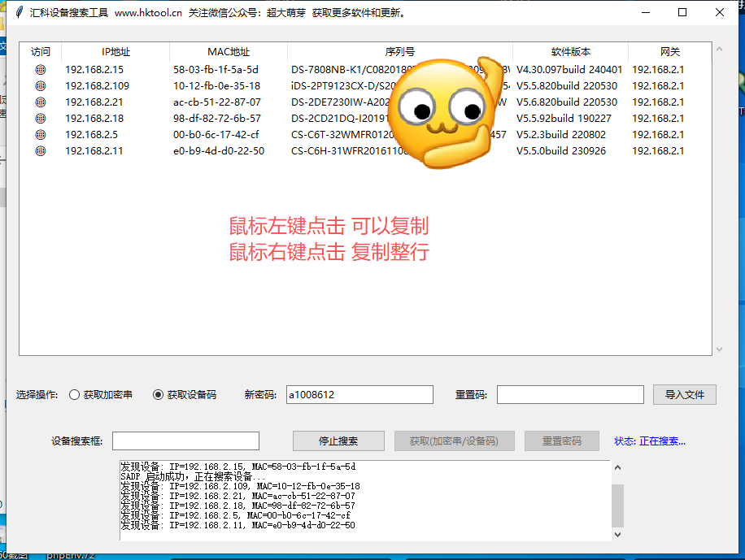Screen dimensions: 745x560
Task: Click the 停止搜索 button
Action: 338,440
